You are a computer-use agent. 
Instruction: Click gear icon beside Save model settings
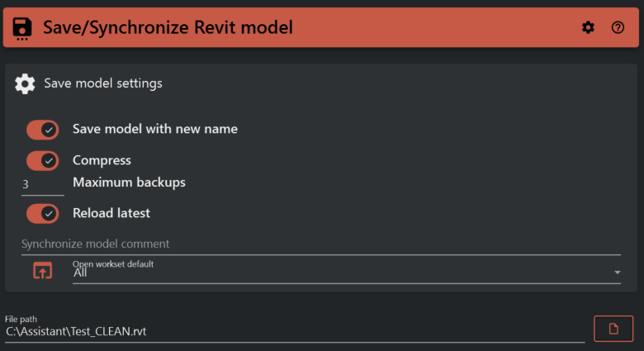(26, 83)
